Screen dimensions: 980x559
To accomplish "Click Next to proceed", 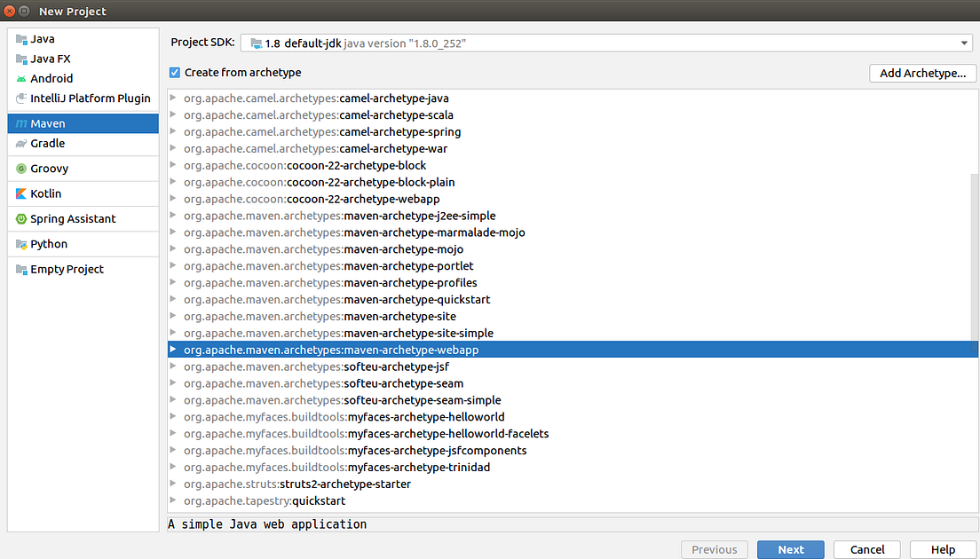I will click(x=790, y=549).
